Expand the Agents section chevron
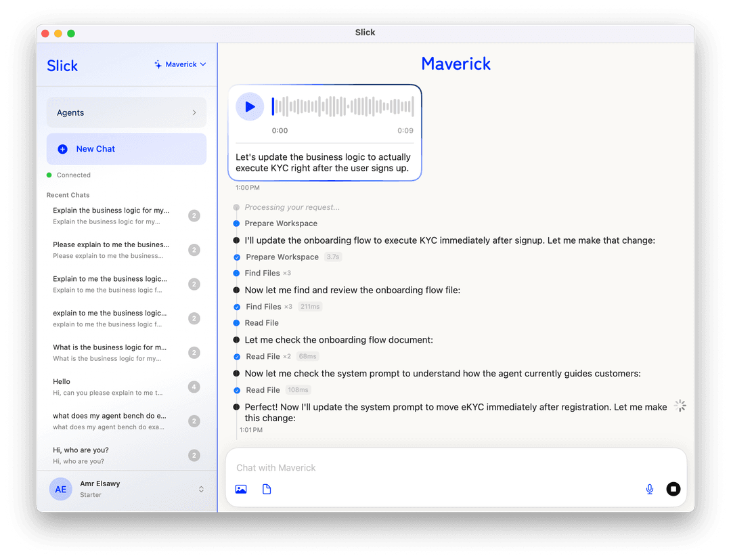The width and height of the screenshot is (731, 560). click(x=194, y=113)
